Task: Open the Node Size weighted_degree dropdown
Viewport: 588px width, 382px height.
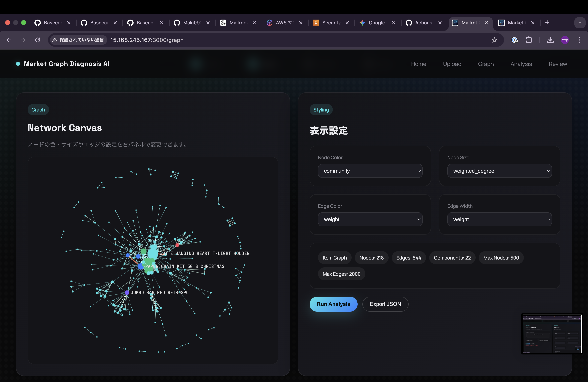Action: tap(499, 171)
